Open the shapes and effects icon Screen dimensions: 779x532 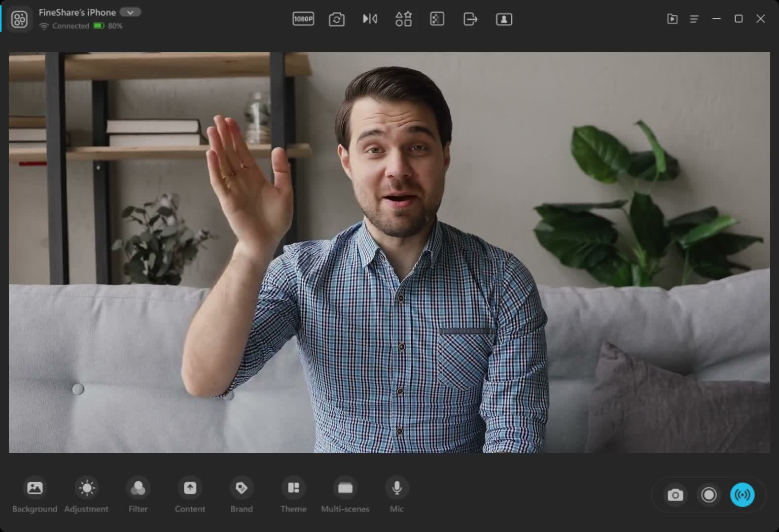click(x=403, y=19)
